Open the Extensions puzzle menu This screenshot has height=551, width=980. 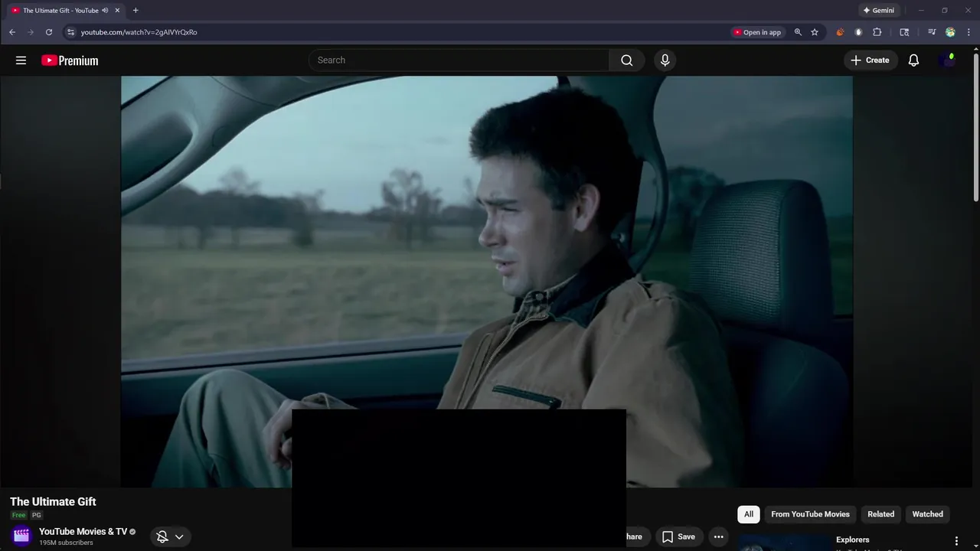point(877,32)
